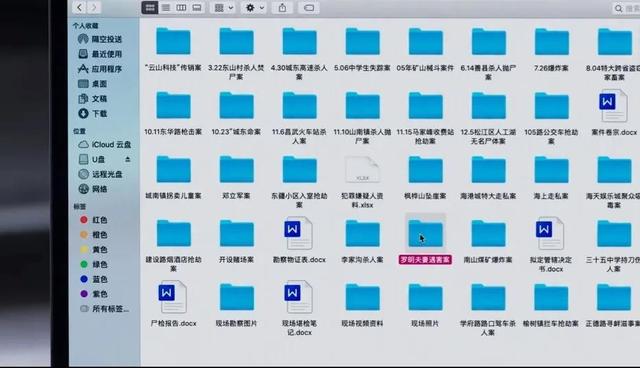Open the group-by dropdown in the toolbar

[224, 8]
